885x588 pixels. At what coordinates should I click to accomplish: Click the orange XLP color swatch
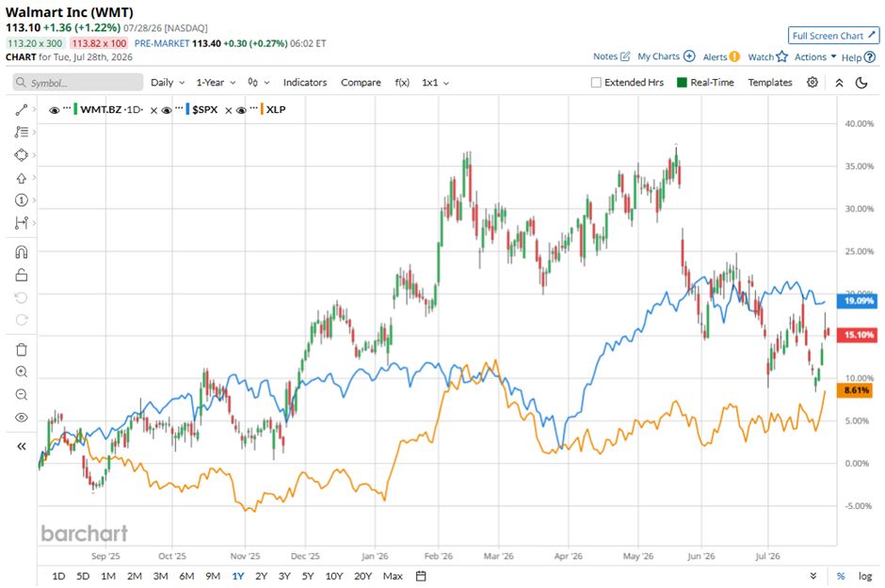pos(262,109)
